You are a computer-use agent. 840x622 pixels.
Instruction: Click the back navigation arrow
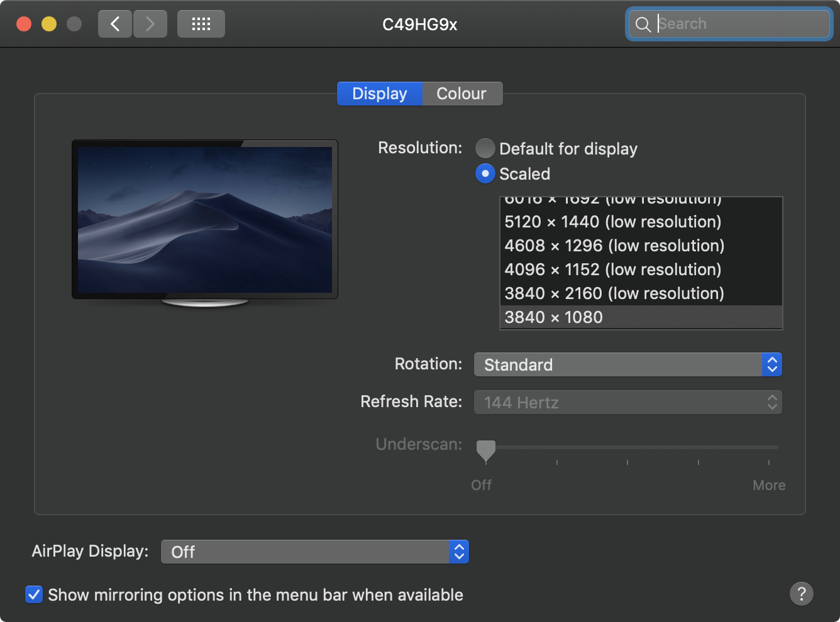click(x=115, y=23)
